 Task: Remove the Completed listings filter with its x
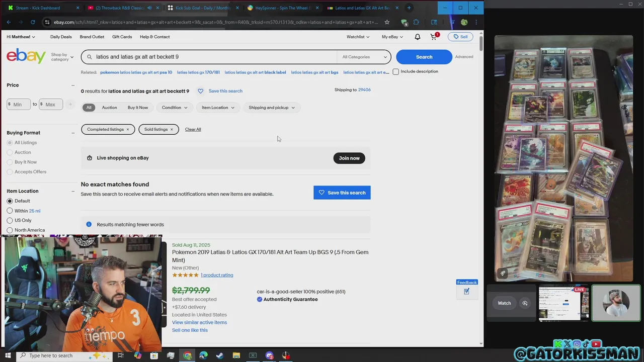[x=127, y=129]
